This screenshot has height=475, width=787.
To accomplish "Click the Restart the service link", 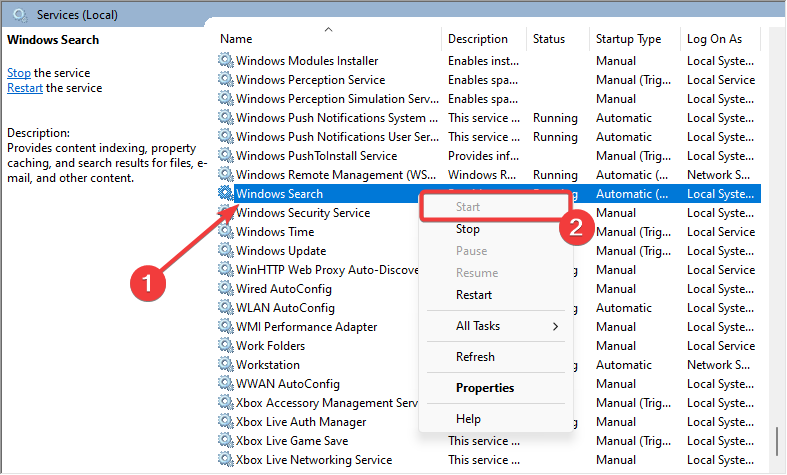I will (x=25, y=88).
